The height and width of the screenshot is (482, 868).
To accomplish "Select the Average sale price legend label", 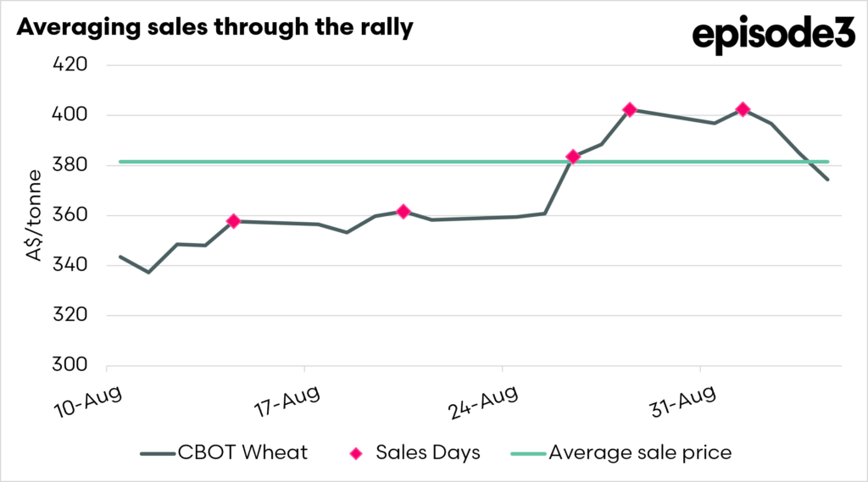I will (x=640, y=452).
